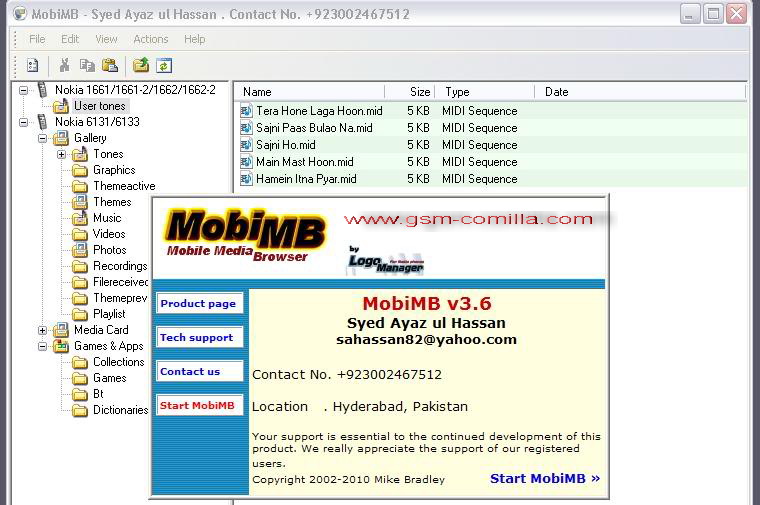The height and width of the screenshot is (505, 760).
Task: Maximize the MobiMB window
Action: [713, 14]
